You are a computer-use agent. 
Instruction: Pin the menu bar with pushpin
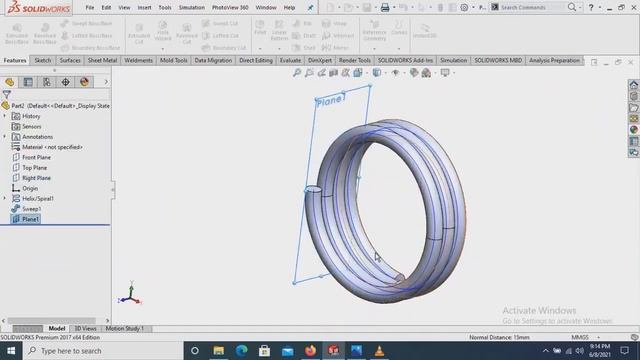[311, 7]
